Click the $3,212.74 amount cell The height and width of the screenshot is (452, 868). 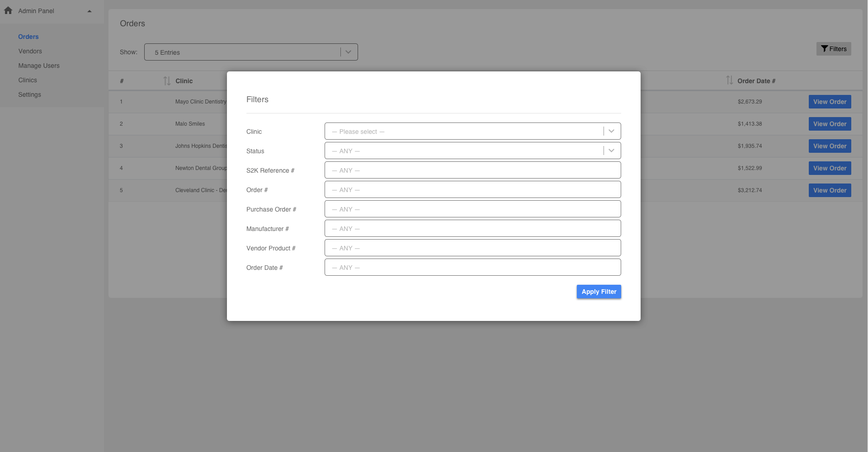coord(750,190)
